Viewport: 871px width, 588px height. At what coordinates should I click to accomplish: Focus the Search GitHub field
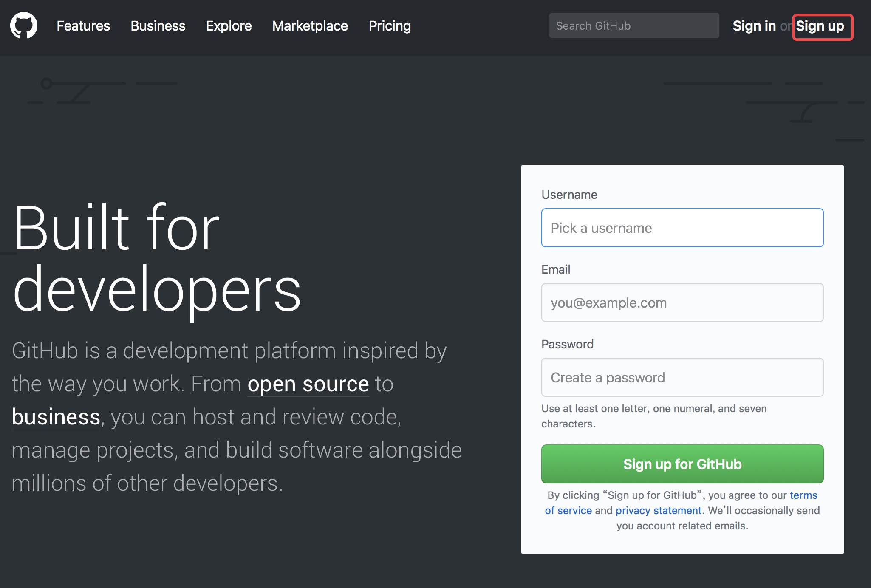(633, 26)
